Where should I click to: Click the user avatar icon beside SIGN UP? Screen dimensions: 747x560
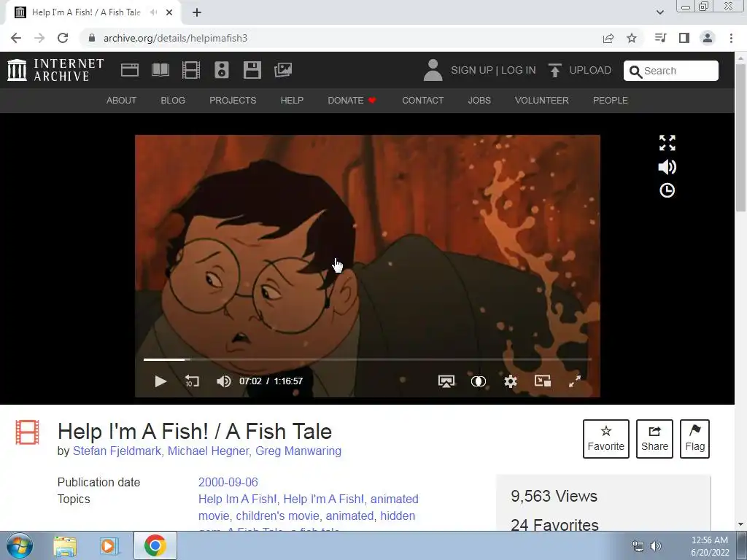[x=433, y=70]
